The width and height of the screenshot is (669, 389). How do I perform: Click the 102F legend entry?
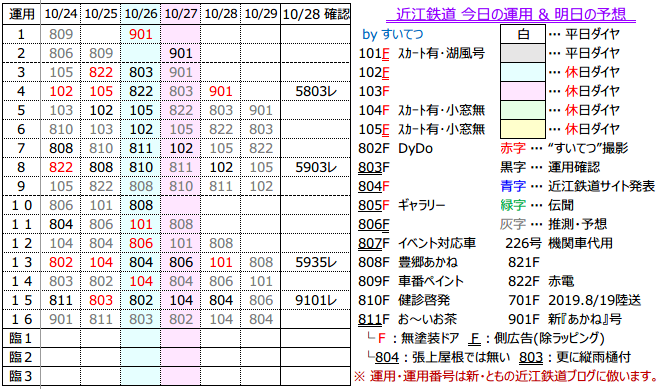click(374, 72)
